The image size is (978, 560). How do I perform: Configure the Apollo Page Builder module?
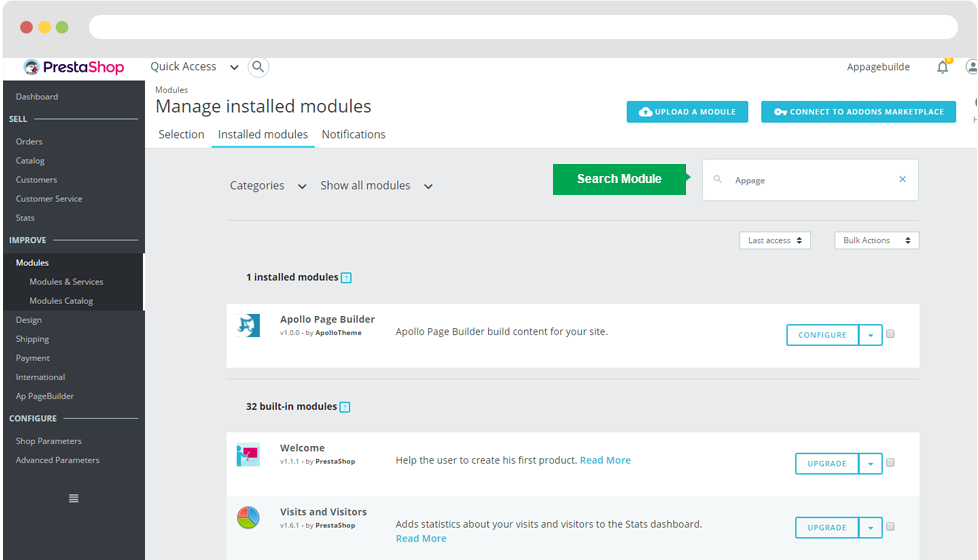coord(823,336)
